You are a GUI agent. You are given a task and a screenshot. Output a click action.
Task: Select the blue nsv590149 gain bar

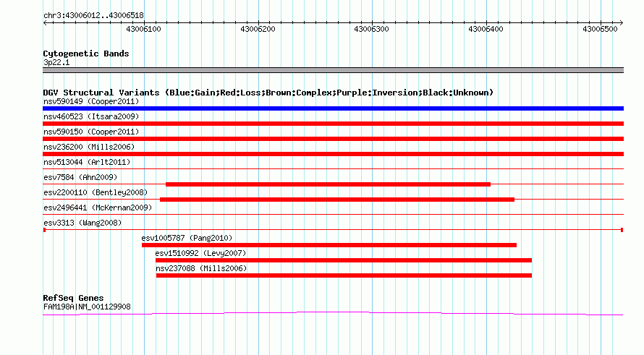point(333,108)
